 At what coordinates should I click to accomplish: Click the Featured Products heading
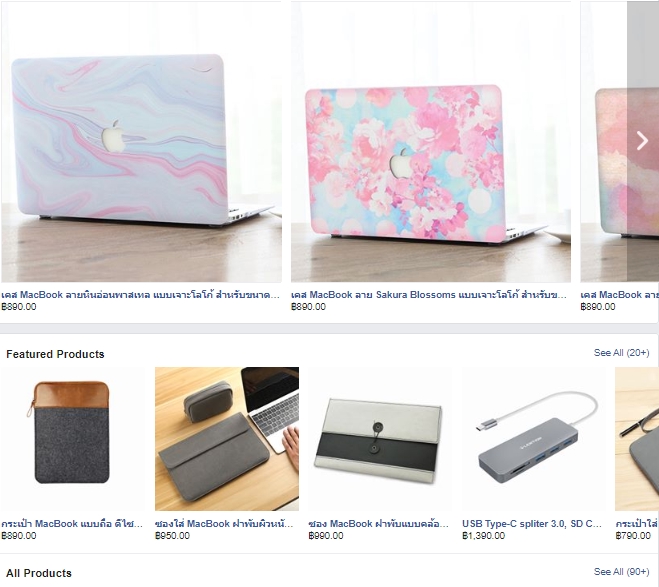[55, 354]
